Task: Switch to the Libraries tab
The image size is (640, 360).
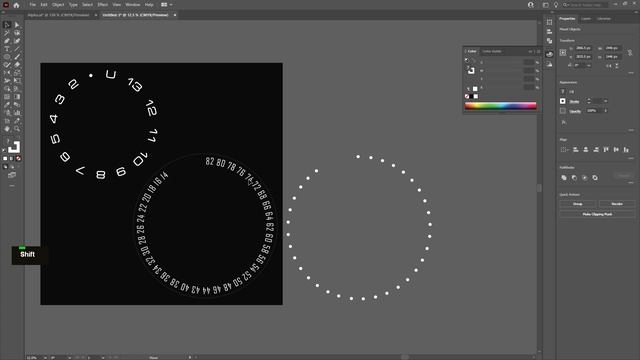Action: point(604,19)
